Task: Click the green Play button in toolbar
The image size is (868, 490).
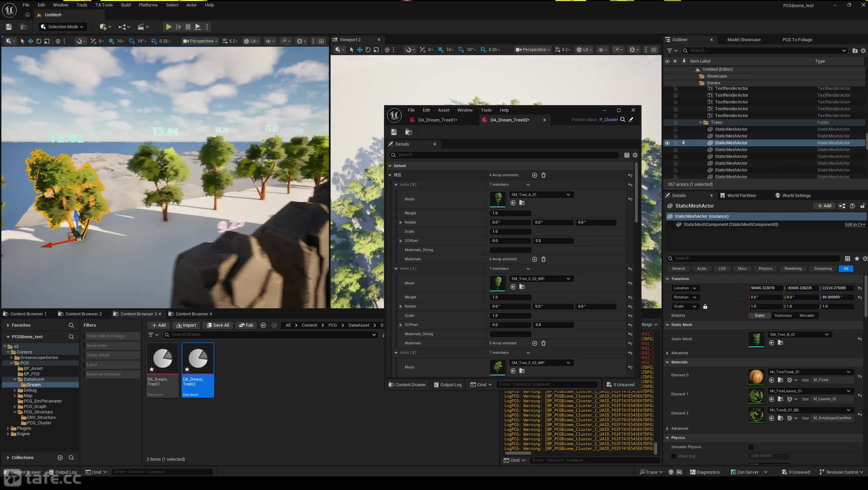Action: click(168, 27)
